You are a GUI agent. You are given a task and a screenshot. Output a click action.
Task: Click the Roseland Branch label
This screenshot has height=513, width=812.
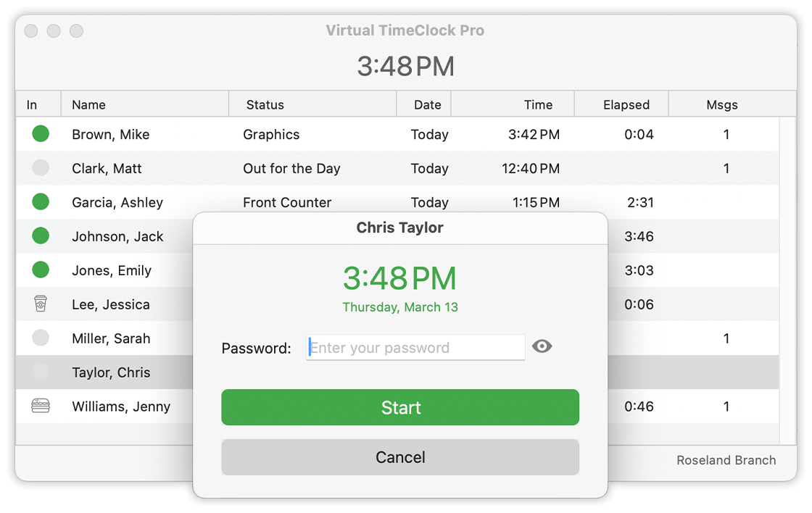(x=726, y=459)
